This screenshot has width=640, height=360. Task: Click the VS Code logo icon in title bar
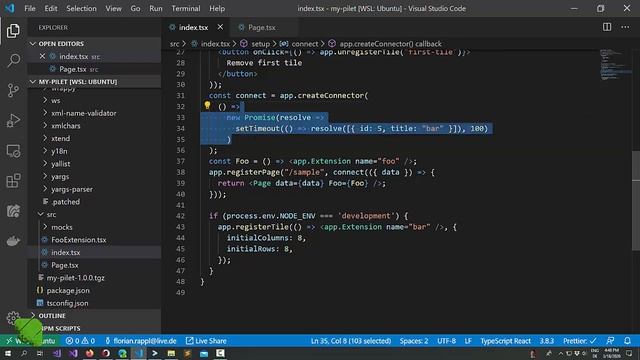(10, 8)
